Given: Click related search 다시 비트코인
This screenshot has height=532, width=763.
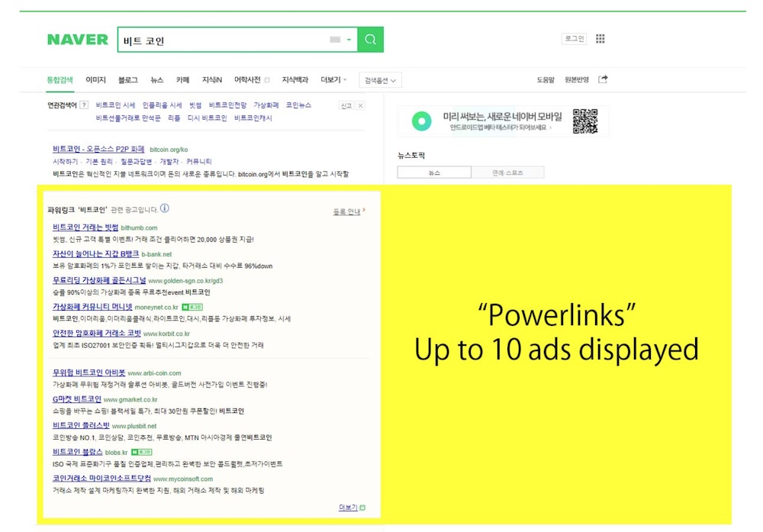Looking at the screenshot, I should tap(208, 118).
